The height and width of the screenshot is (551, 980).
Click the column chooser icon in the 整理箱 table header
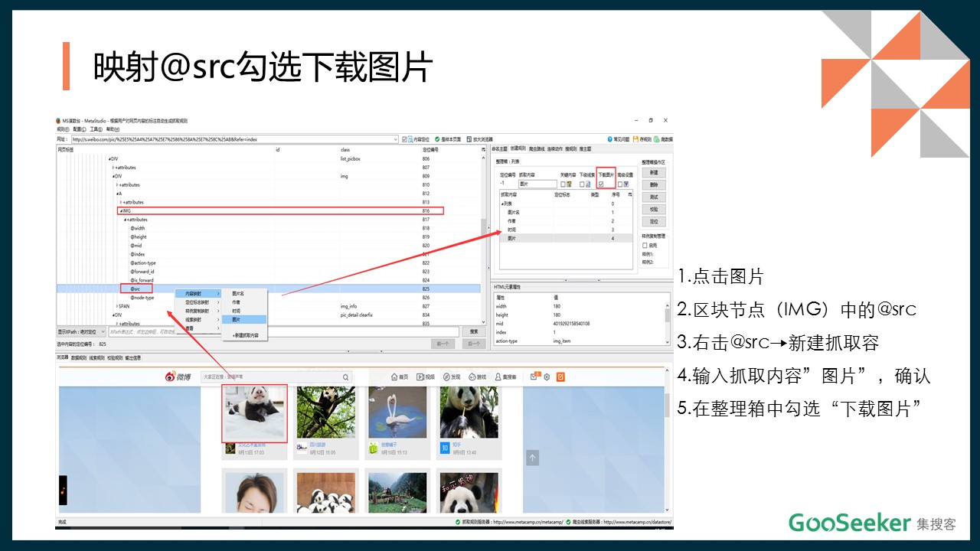pos(631,195)
